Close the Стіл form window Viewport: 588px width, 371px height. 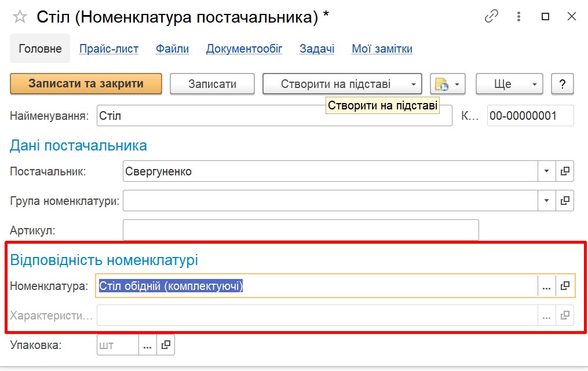point(572,16)
